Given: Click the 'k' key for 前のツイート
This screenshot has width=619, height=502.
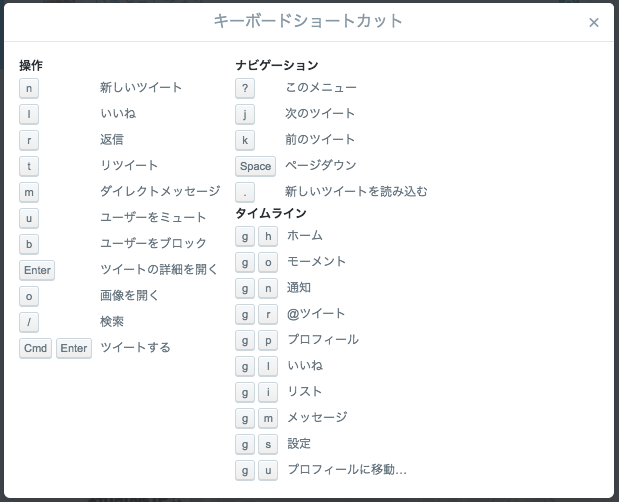Looking at the screenshot, I should (x=245, y=140).
